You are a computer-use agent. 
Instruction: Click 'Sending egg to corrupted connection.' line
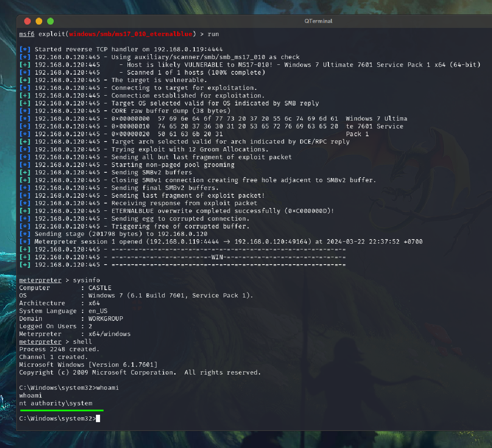coord(134,219)
